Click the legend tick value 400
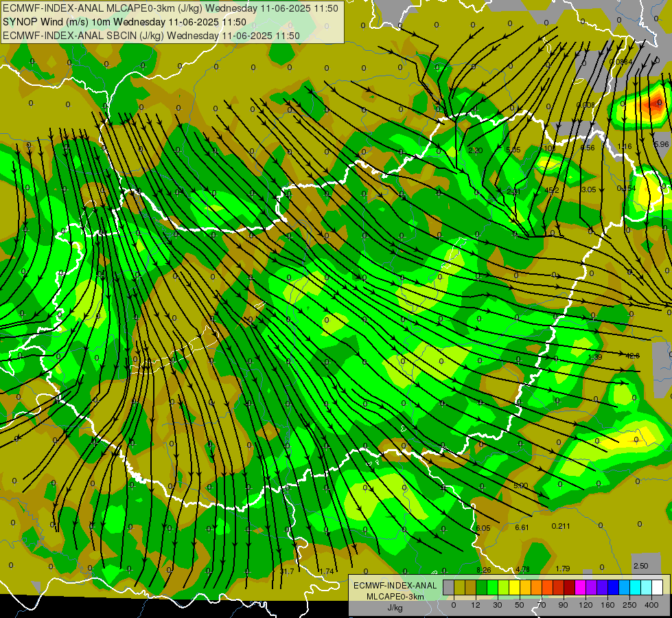The width and height of the screenshot is (672, 618). tap(651, 605)
